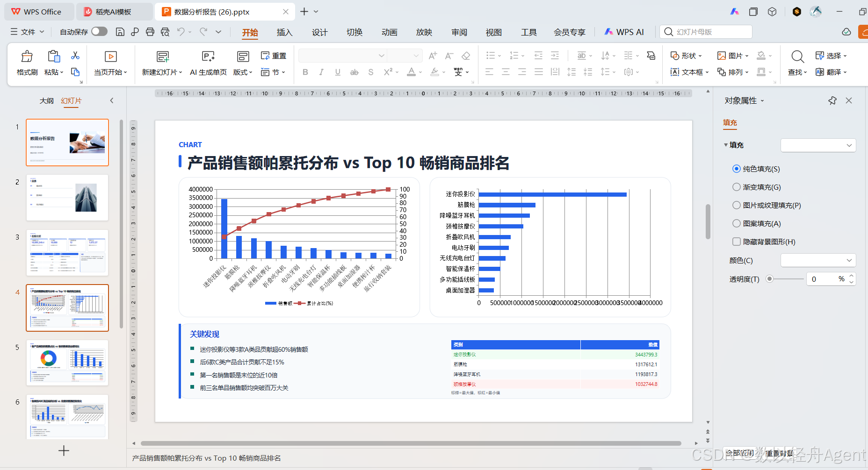Select 渐变填充(G) radio option
Image resolution: width=868 pixels, height=470 pixels.
click(x=737, y=187)
